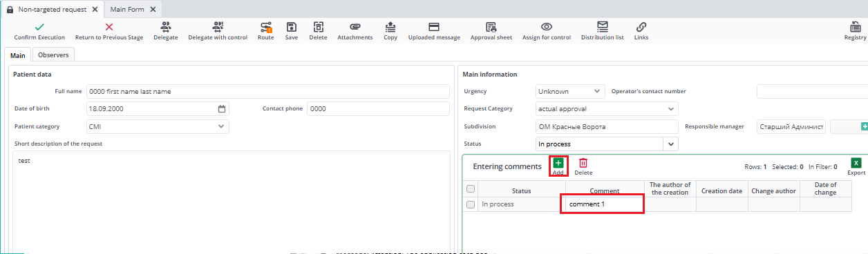The height and width of the screenshot is (254, 868).
Task: Open the date of birth calendar picker
Action: click(222, 109)
